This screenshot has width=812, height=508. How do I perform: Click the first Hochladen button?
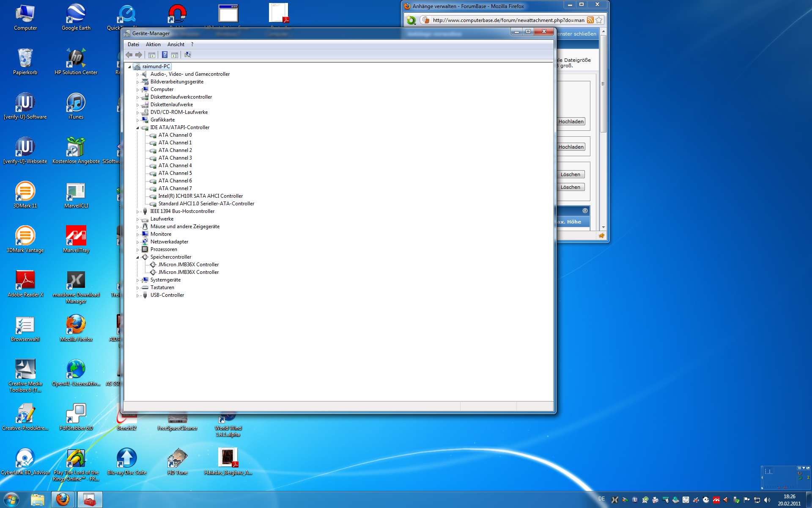point(571,121)
